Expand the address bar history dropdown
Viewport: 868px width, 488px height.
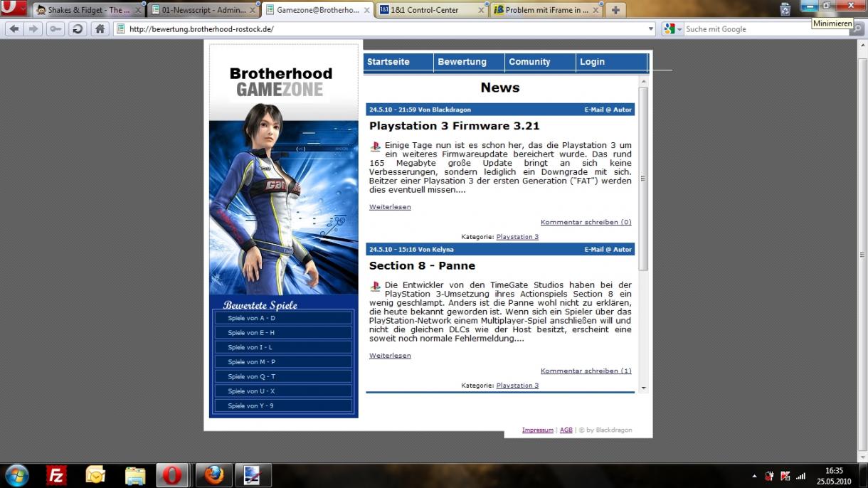[651, 29]
